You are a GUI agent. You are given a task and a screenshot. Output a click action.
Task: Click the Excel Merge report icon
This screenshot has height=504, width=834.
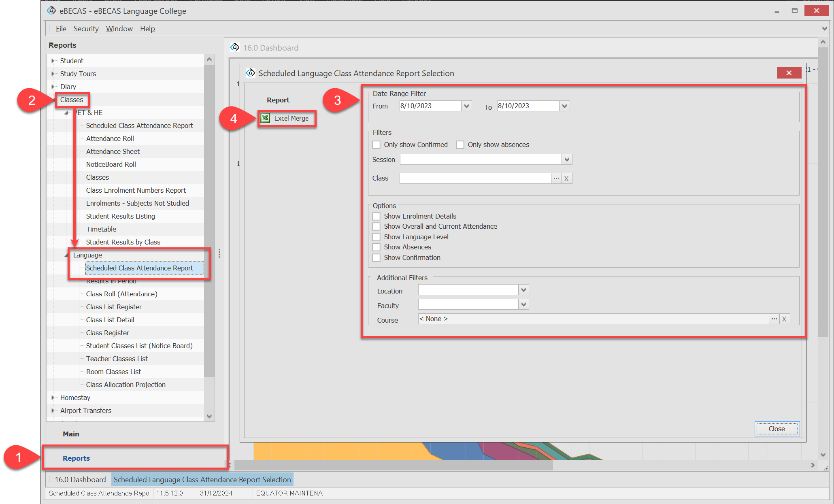pyautogui.click(x=266, y=118)
